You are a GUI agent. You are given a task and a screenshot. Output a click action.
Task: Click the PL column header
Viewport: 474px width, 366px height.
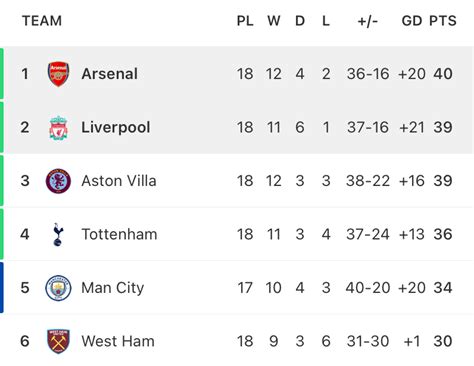pos(245,21)
